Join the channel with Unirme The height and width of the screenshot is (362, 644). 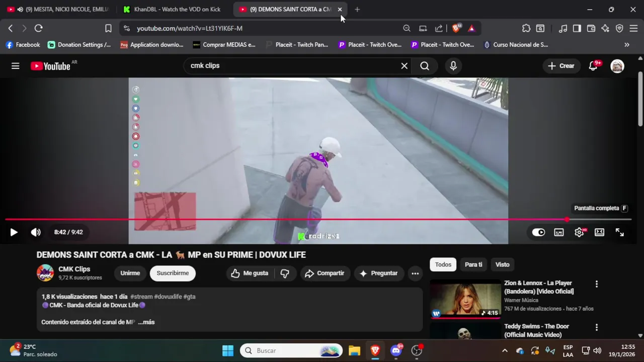point(130,274)
